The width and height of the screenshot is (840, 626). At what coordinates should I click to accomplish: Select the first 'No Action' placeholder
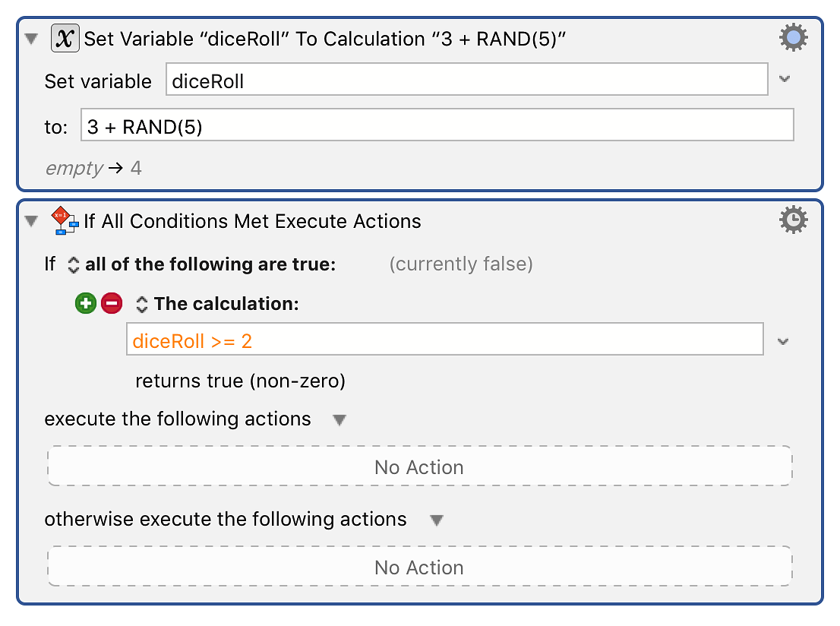click(419, 466)
